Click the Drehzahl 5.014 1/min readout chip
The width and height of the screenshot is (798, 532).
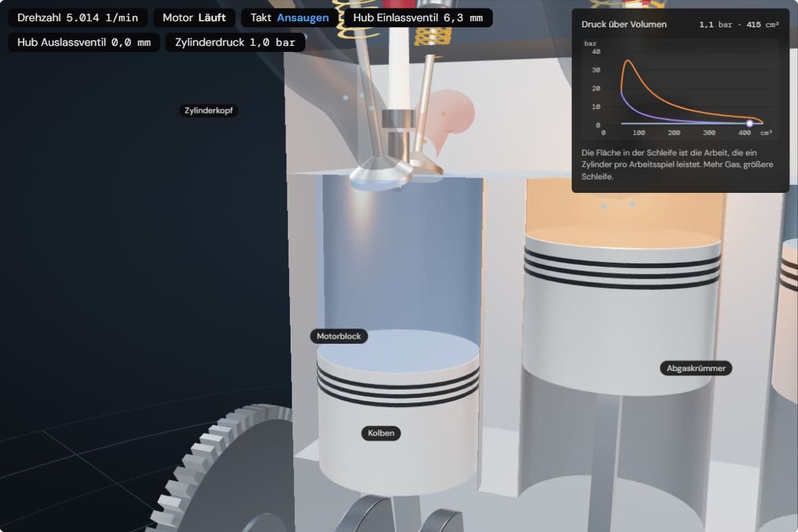pos(78,18)
